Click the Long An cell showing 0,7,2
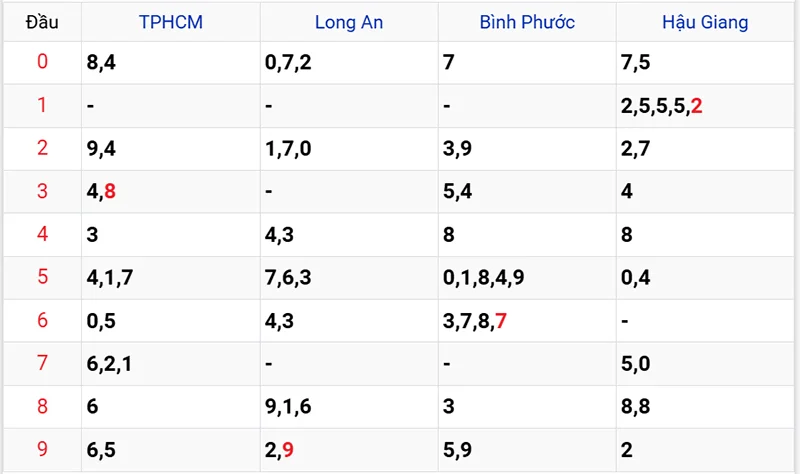The image size is (800, 474). tap(288, 62)
